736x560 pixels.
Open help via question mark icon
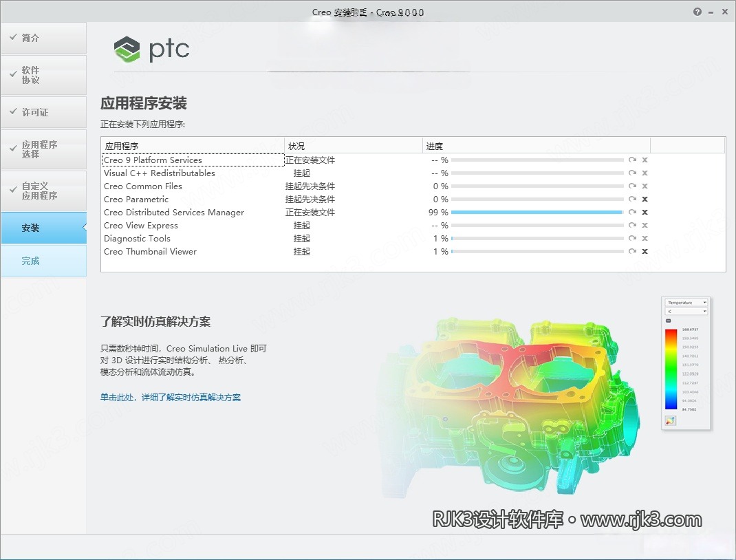click(x=697, y=12)
